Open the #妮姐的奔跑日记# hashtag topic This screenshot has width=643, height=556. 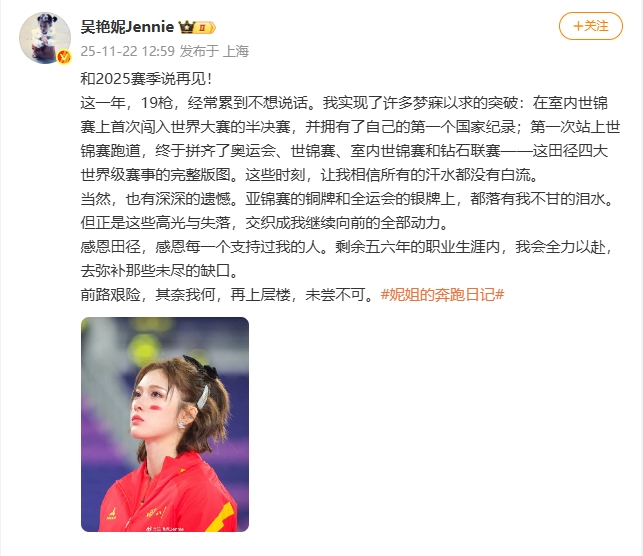pyautogui.click(x=442, y=295)
